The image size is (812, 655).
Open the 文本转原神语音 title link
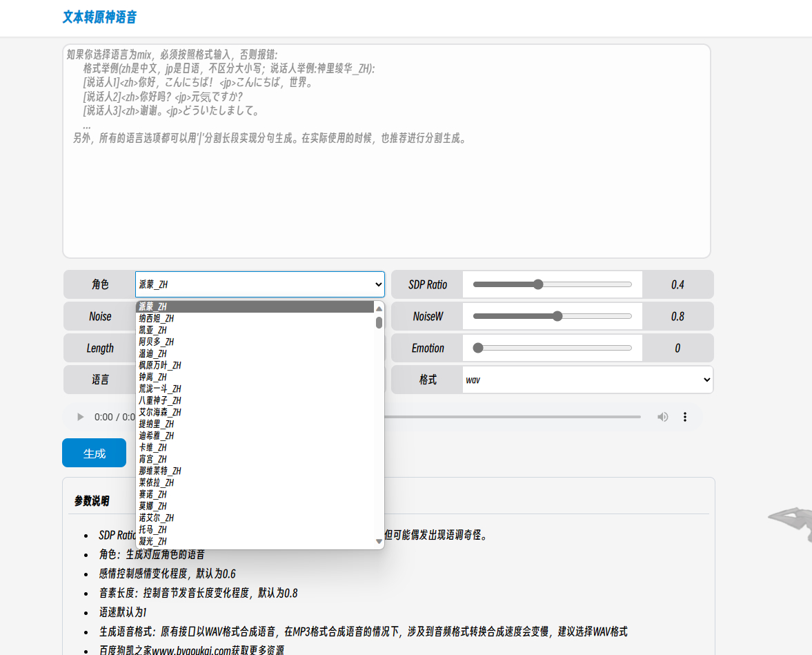(x=99, y=17)
